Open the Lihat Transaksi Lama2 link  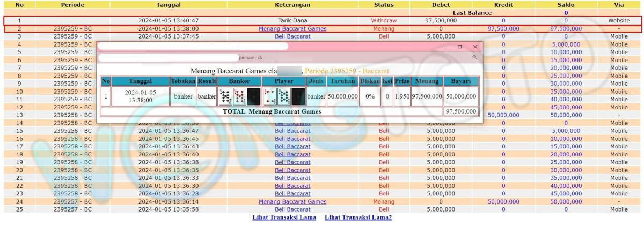click(x=358, y=217)
